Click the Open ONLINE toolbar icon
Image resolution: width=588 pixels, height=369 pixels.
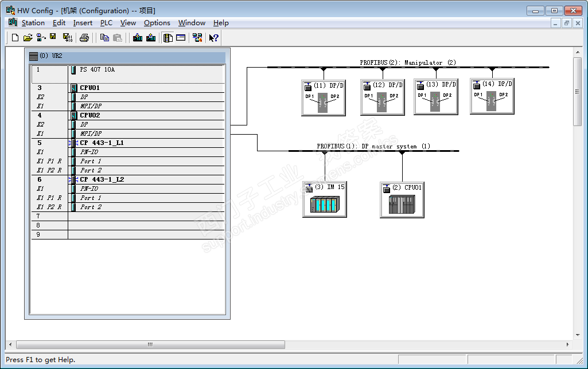[41, 37]
